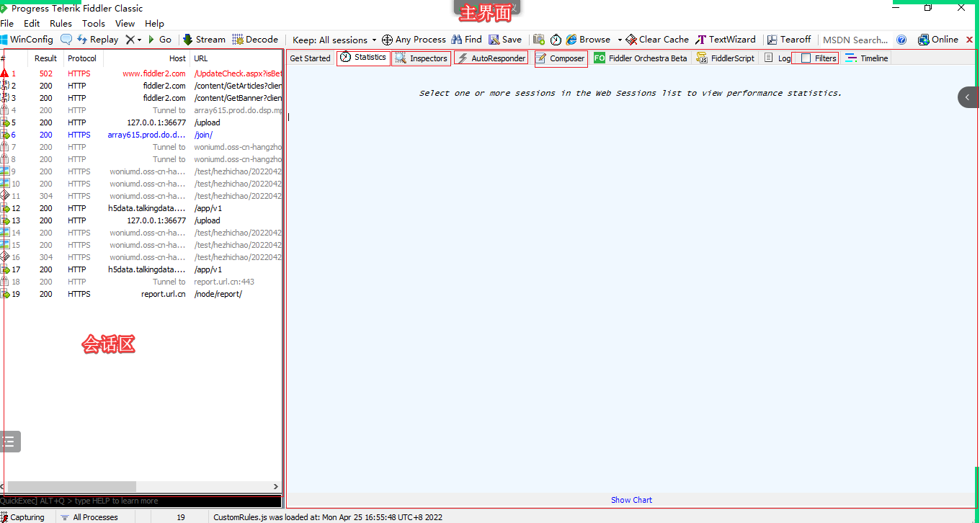Launch Browse with IE icon
Viewport: 980px width, 523px height.
(x=588, y=40)
